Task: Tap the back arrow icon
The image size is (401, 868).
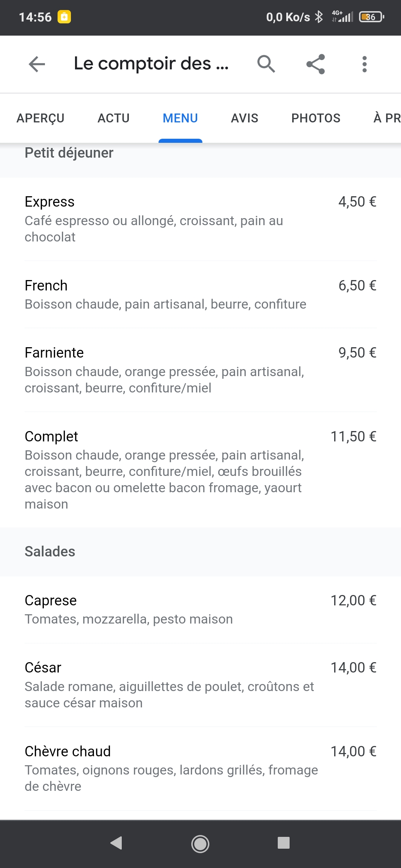Action: tap(37, 64)
